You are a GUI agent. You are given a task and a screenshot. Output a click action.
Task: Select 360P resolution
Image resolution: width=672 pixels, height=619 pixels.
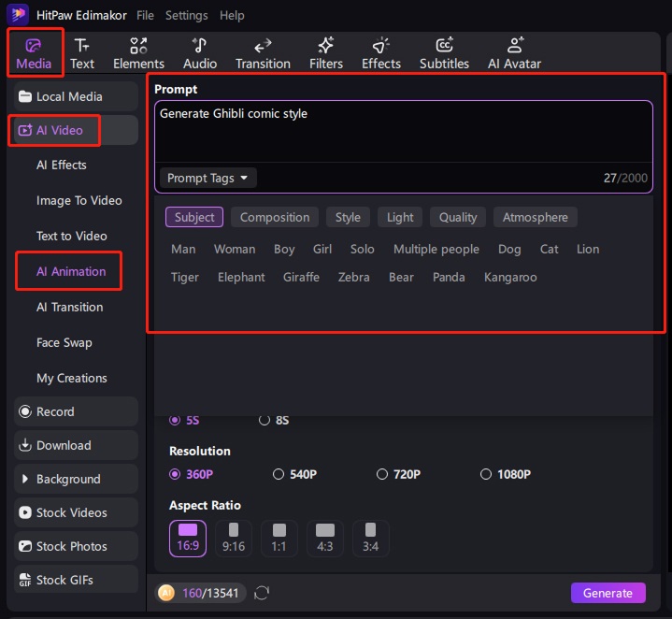[x=192, y=474]
